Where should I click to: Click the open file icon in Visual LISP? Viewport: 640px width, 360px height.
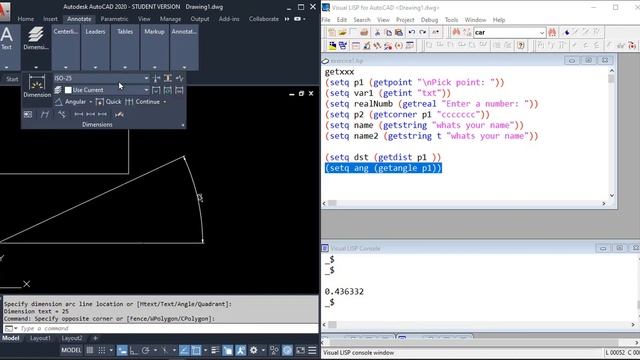[x=342, y=32]
